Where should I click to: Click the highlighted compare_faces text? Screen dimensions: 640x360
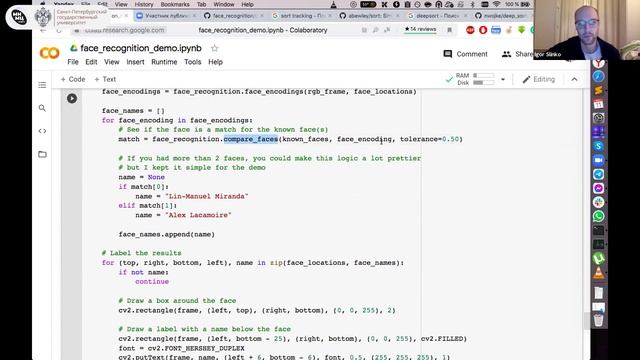click(x=251, y=139)
